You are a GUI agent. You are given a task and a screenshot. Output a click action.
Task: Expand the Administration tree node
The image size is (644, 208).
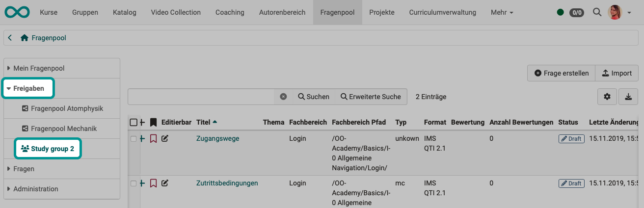9,189
